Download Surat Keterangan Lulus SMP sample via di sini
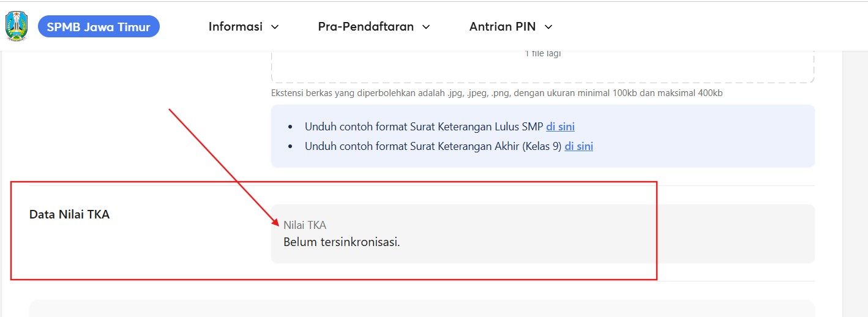This screenshot has height=317, width=868. pos(560,127)
